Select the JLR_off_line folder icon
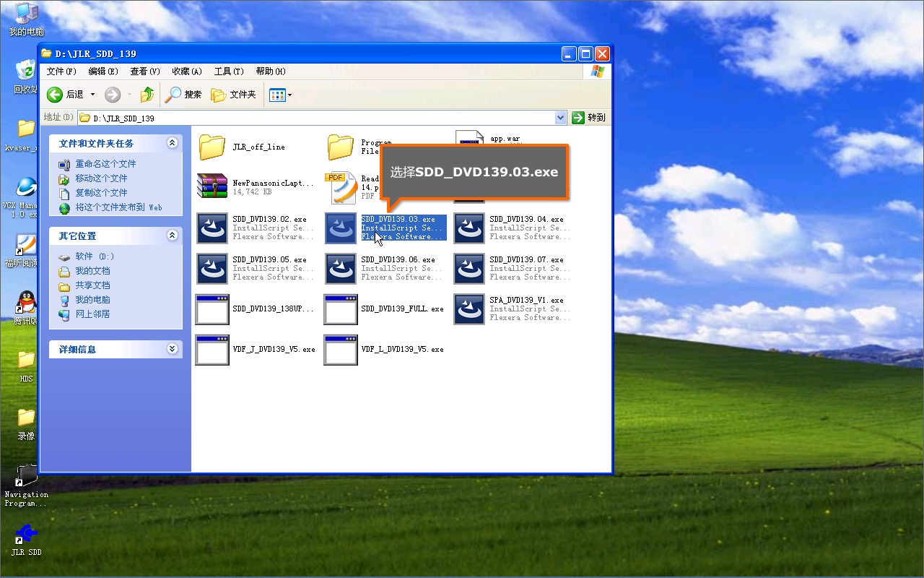This screenshot has width=924, height=578. 212,147
